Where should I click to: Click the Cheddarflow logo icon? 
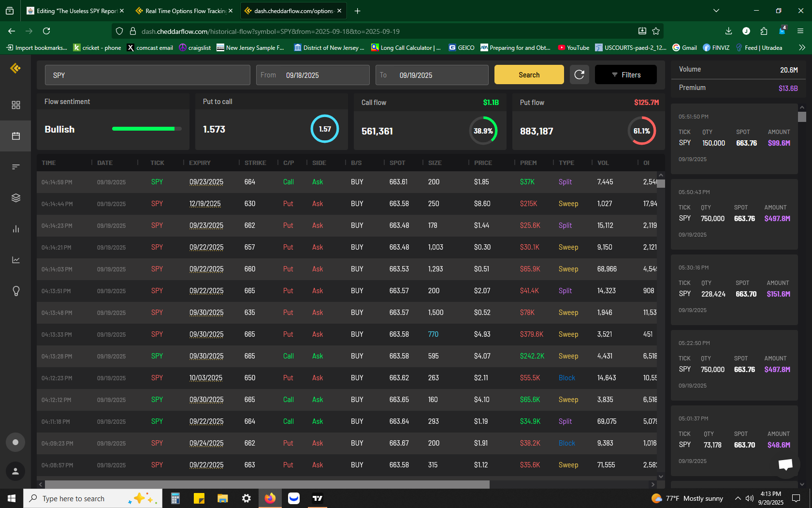point(15,69)
